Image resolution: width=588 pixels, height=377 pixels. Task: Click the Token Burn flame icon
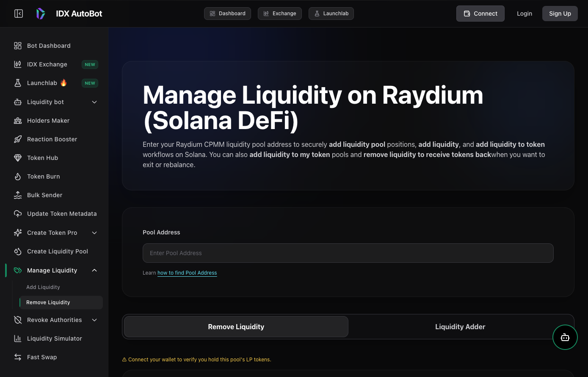coord(18,176)
